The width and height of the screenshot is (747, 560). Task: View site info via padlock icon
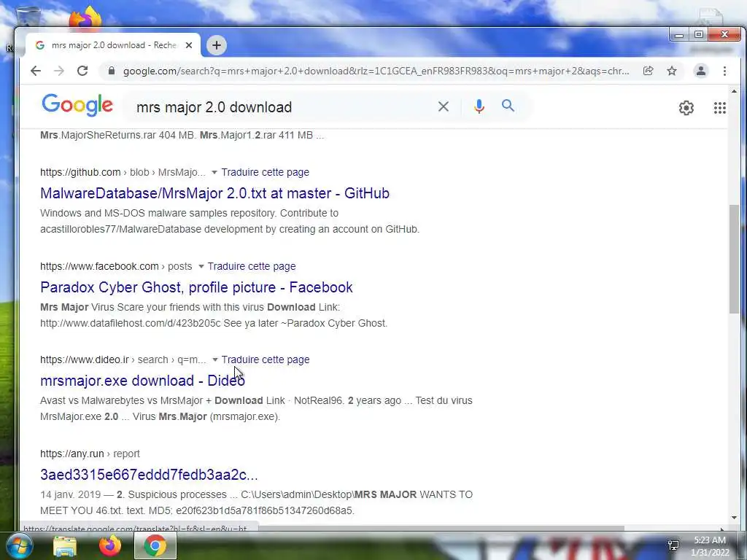[112, 71]
